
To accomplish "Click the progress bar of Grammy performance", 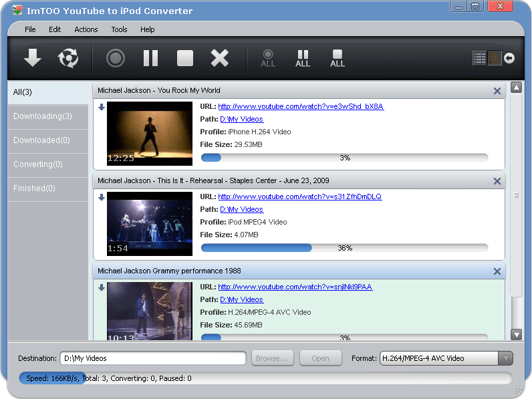I will [344, 338].
